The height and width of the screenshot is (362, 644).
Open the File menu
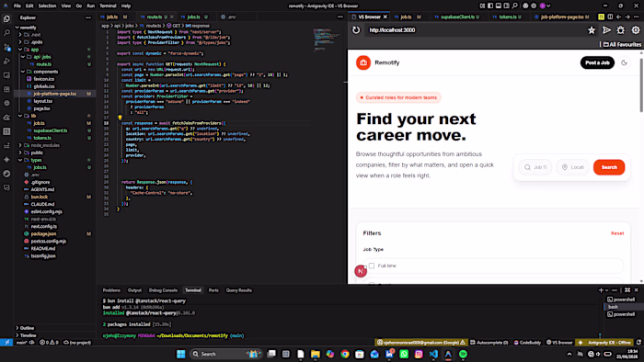tap(17, 6)
